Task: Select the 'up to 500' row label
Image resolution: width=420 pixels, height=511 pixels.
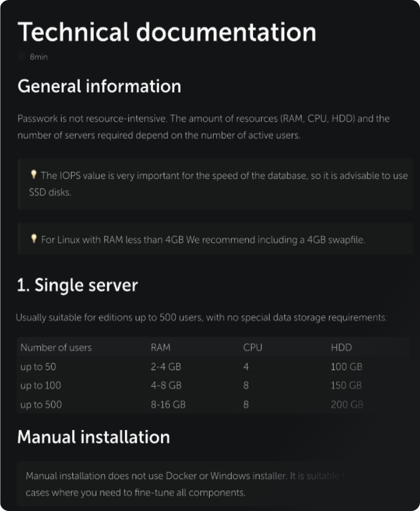Action: point(40,404)
